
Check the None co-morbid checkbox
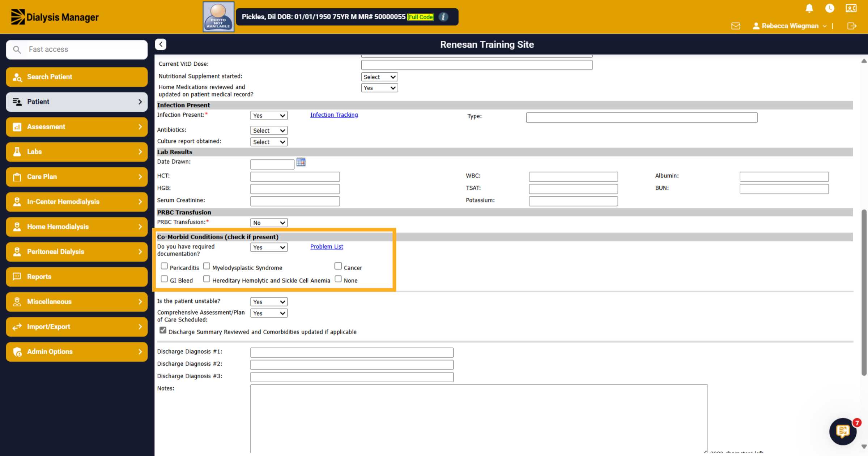click(x=338, y=279)
